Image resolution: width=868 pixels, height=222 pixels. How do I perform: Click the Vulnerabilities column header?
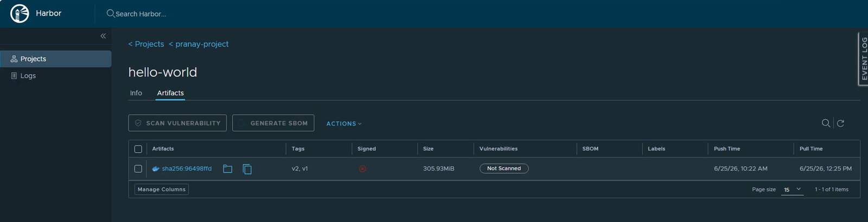(x=499, y=149)
